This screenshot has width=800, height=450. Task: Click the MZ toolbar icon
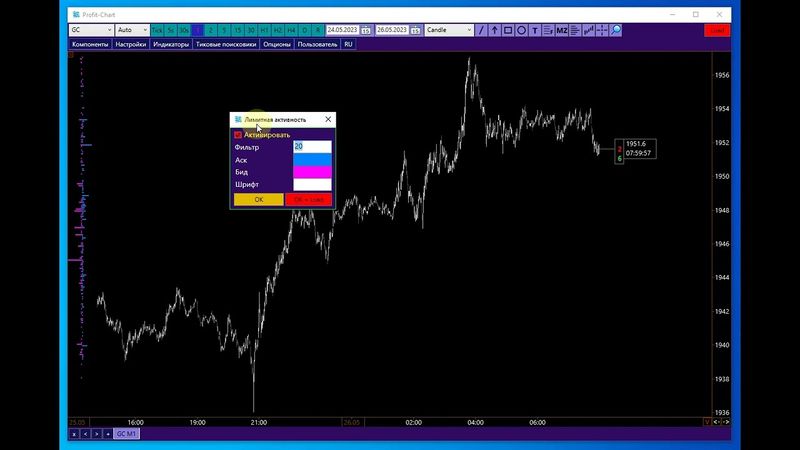coord(562,30)
